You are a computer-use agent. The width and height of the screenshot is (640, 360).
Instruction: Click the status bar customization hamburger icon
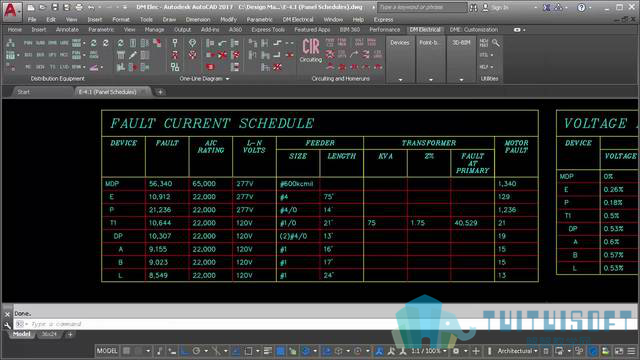coord(631,351)
